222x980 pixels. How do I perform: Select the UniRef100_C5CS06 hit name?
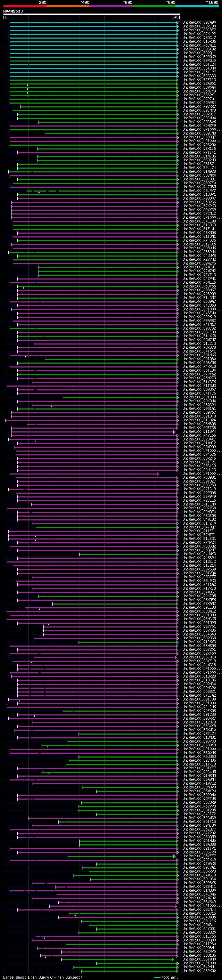(199, 122)
